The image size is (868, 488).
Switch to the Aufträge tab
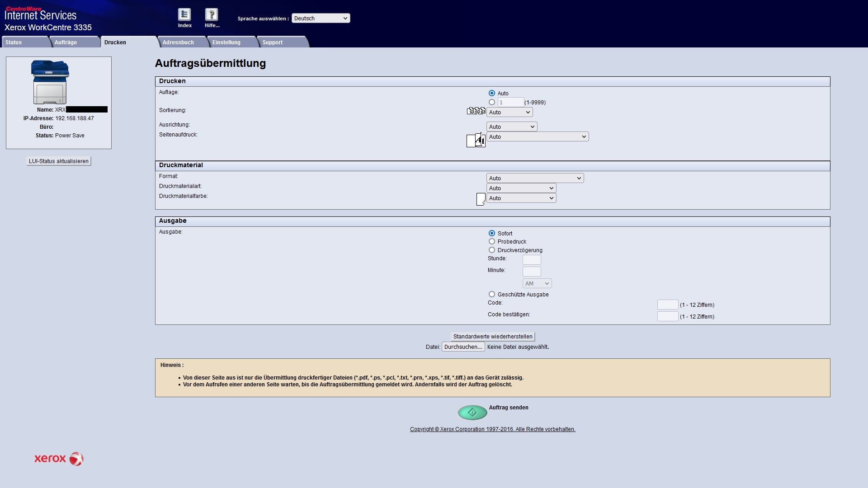(x=66, y=42)
